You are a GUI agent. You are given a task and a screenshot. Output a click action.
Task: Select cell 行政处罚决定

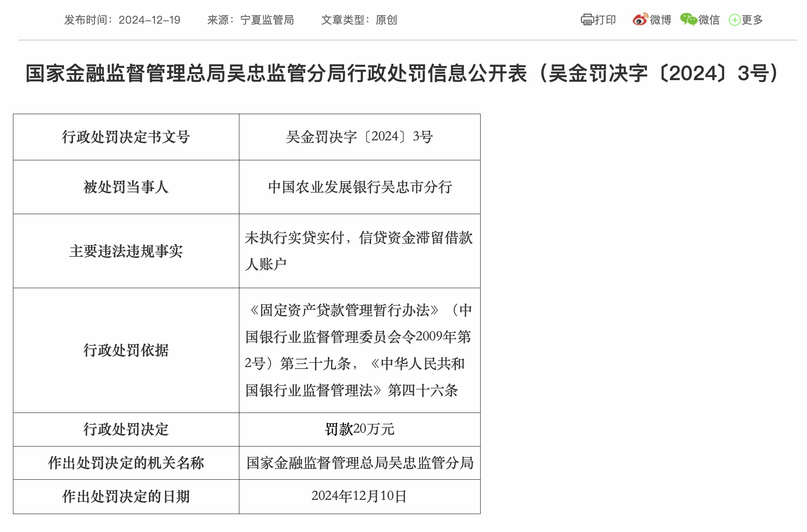126,429
